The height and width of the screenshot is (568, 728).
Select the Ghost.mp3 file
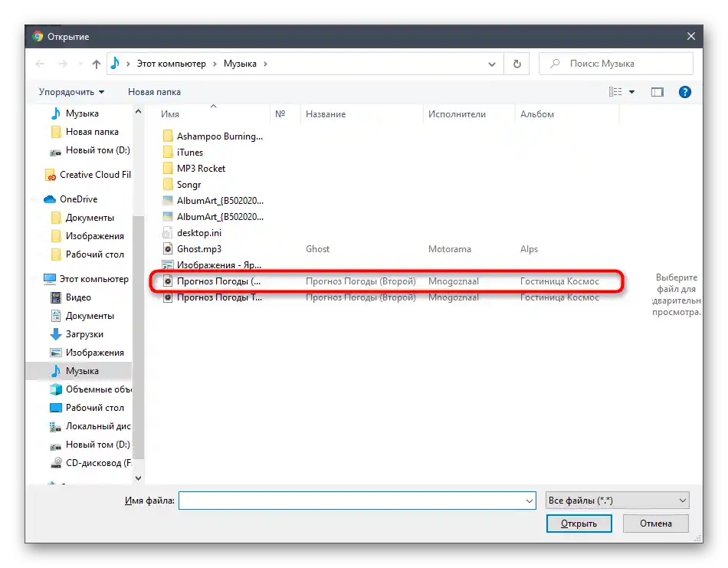click(x=192, y=249)
